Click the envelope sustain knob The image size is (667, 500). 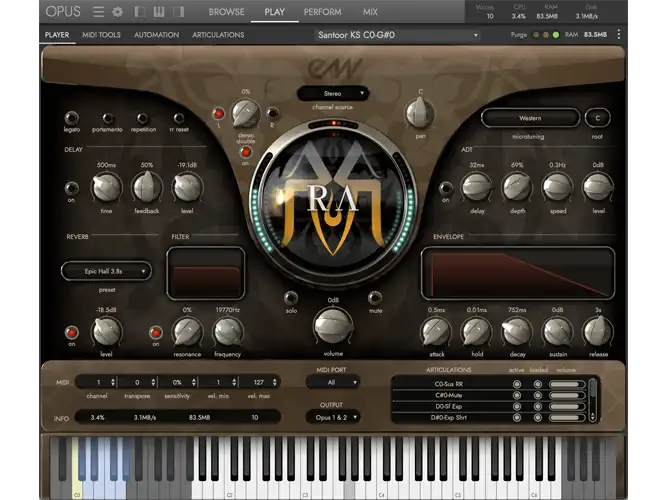click(558, 332)
